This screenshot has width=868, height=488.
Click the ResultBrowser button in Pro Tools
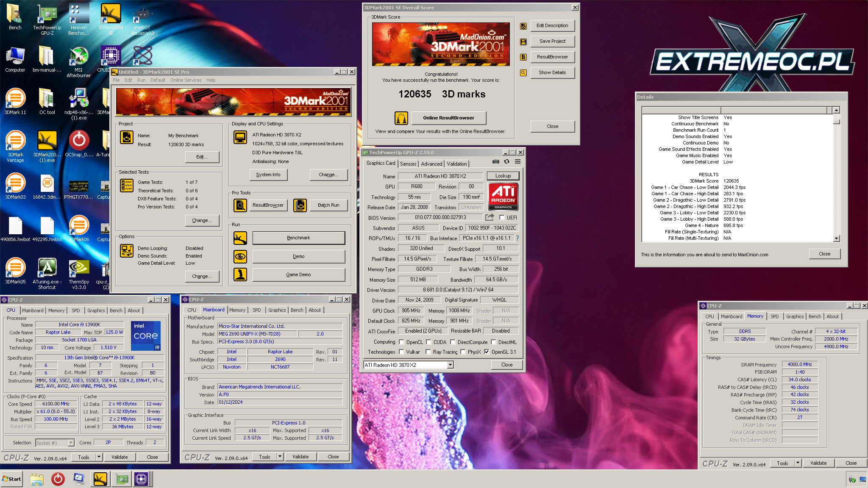point(268,205)
